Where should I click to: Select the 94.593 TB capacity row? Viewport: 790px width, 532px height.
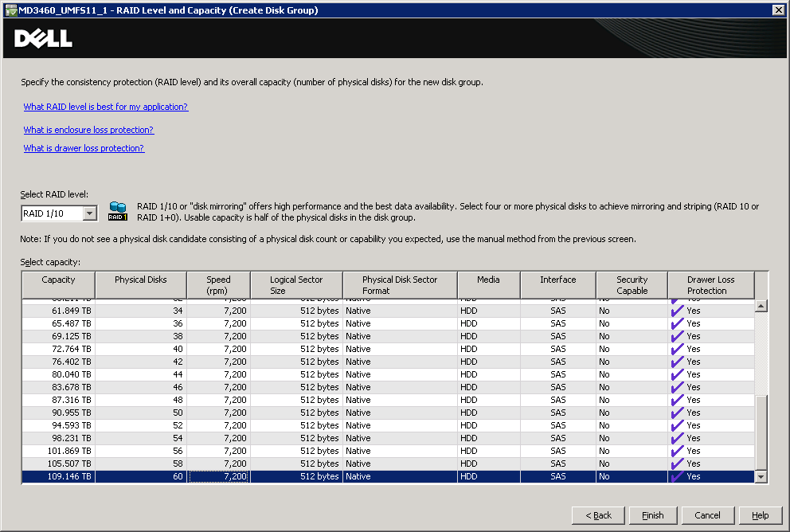click(x=388, y=426)
